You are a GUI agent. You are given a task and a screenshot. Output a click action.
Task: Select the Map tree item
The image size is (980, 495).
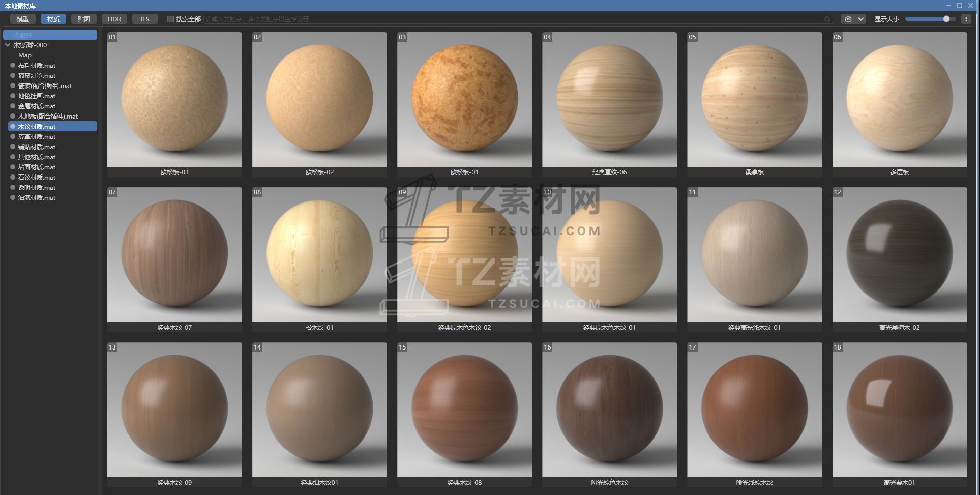click(x=25, y=55)
